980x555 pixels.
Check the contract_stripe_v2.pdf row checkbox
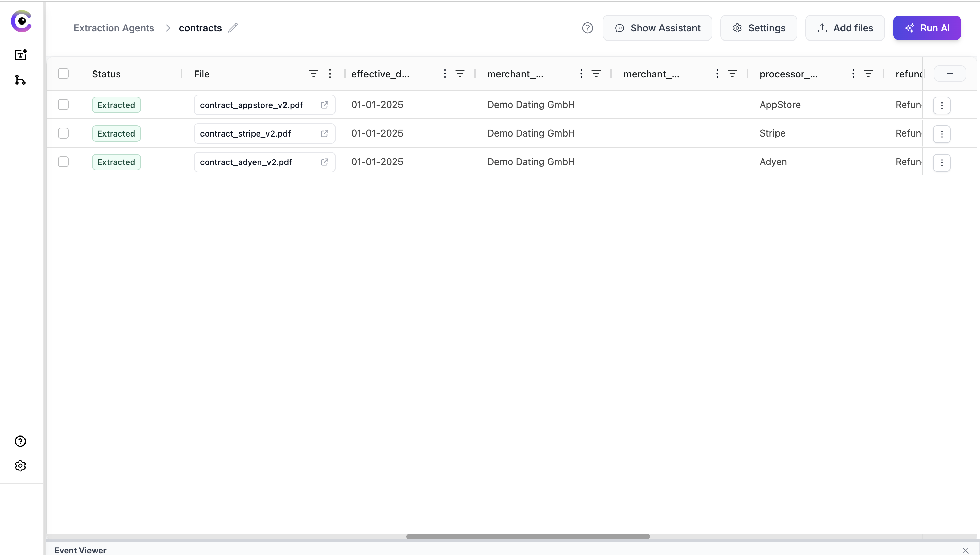coord(63,133)
